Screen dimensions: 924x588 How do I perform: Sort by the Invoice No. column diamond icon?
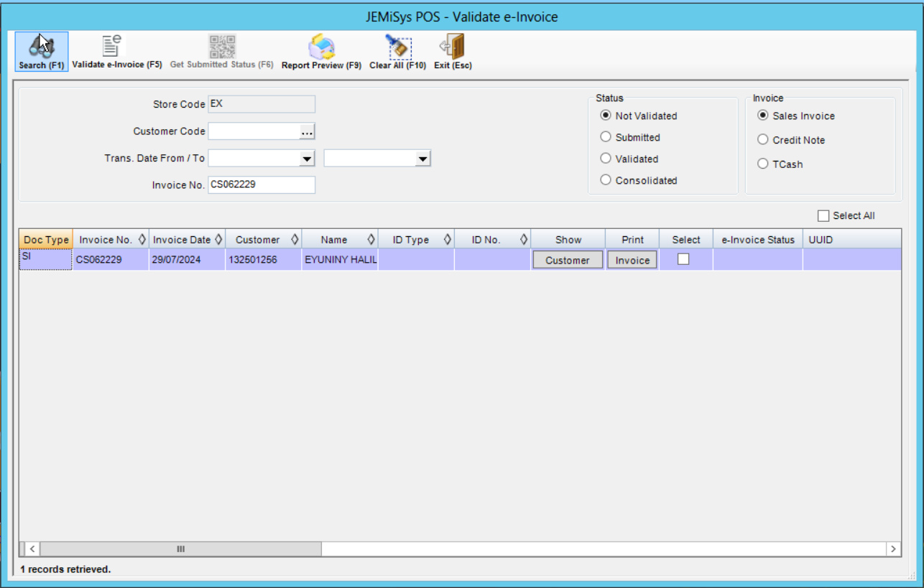point(142,238)
